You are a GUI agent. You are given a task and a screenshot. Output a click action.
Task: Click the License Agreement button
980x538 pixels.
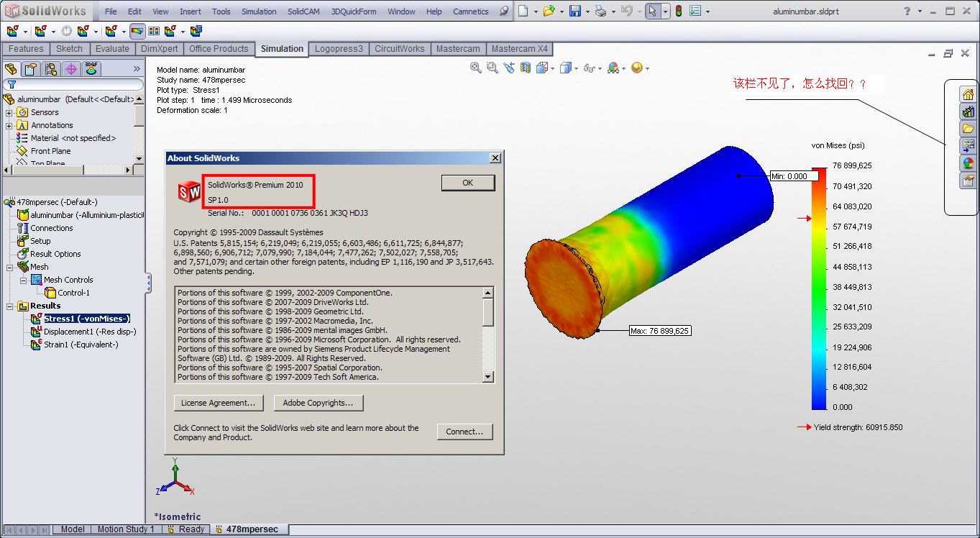[x=219, y=403]
